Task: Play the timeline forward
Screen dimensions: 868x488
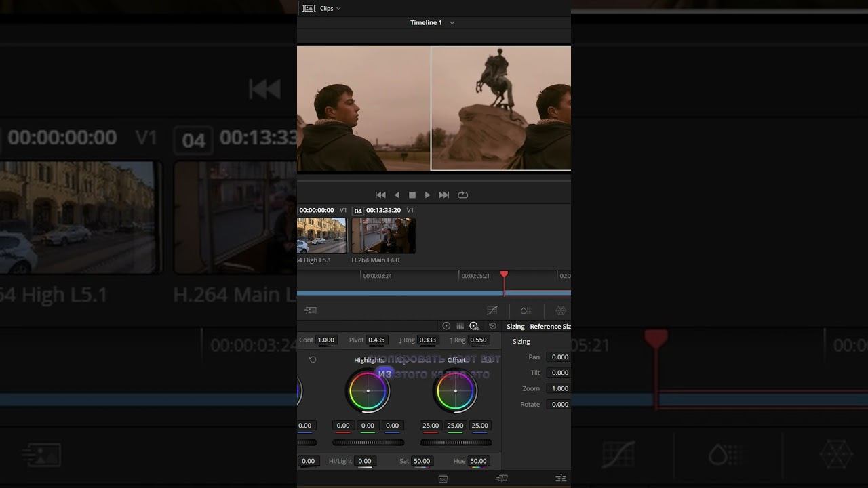Action: 427,195
